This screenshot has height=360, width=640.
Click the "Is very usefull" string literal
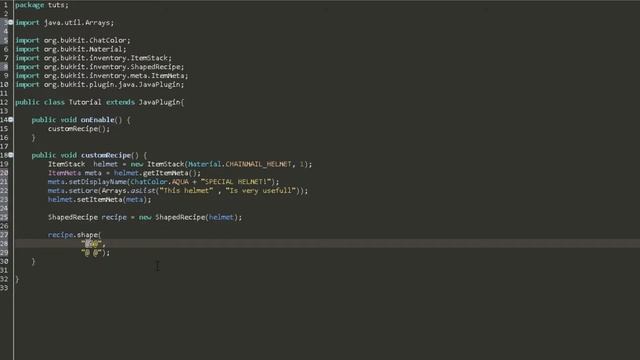pyautogui.click(x=260, y=191)
